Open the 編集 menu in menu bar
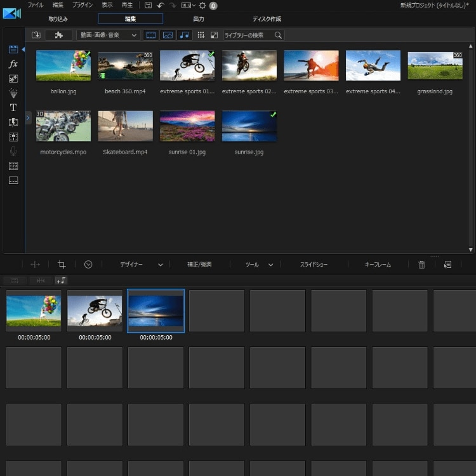476x476 pixels. (58, 5)
